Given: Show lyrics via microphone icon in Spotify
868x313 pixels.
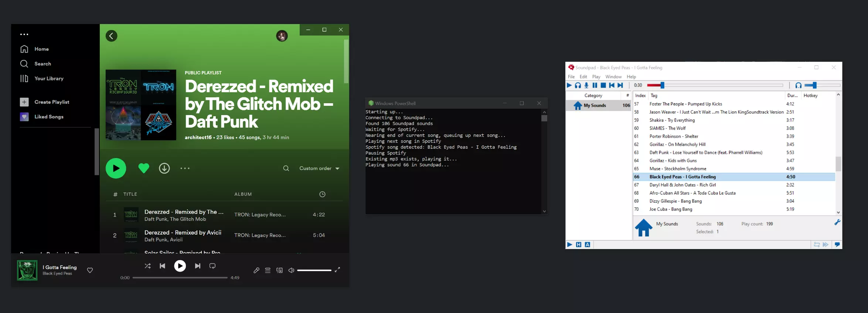Looking at the screenshot, I should [256, 270].
